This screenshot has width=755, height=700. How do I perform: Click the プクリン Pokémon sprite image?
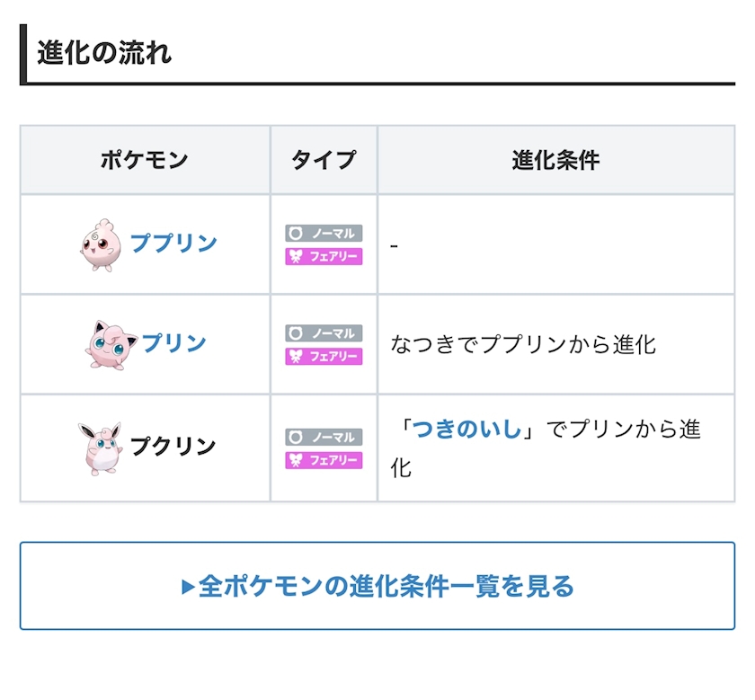tap(100, 447)
